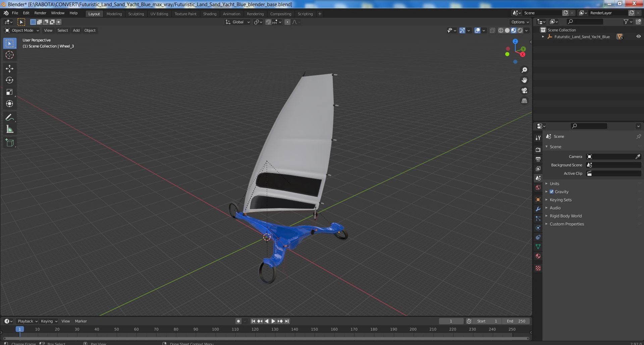
Task: Click the pan view hand icon
Action: coord(524,80)
